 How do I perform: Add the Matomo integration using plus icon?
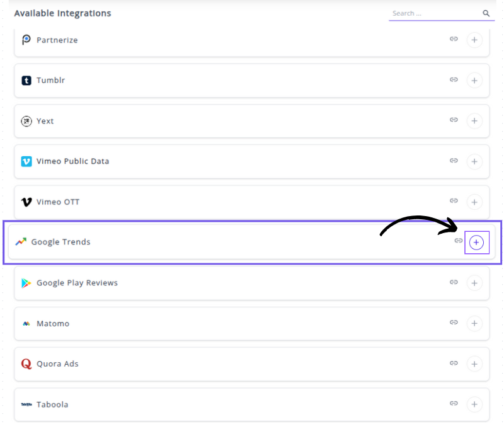point(474,324)
